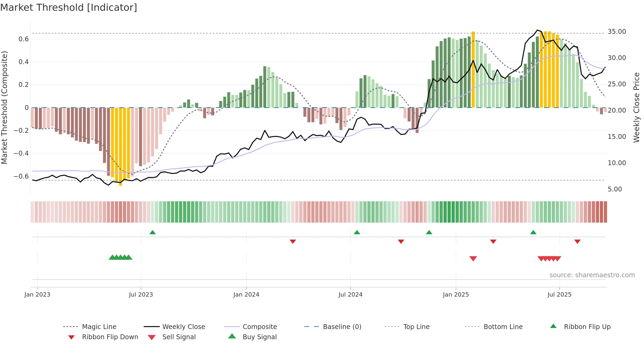The width and height of the screenshot is (644, 362).
Task: Toggle the Baseline (0) legend entry
Action: pos(333,327)
